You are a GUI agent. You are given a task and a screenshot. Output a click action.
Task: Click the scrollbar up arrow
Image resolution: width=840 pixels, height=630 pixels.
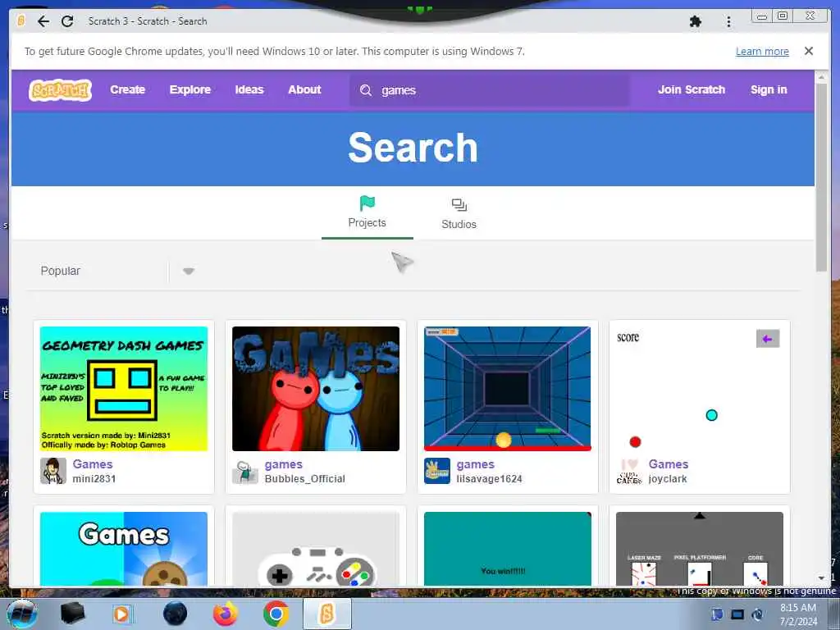(x=821, y=78)
